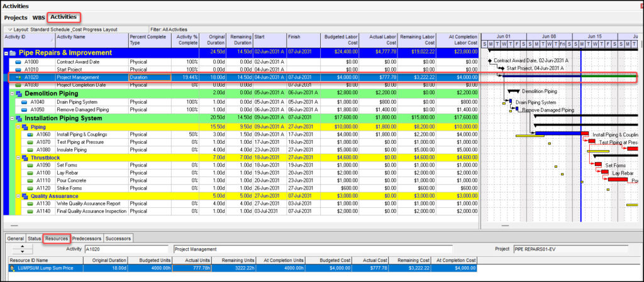
Task: Click the A1050 activity icon
Action: pyautogui.click(x=25, y=110)
